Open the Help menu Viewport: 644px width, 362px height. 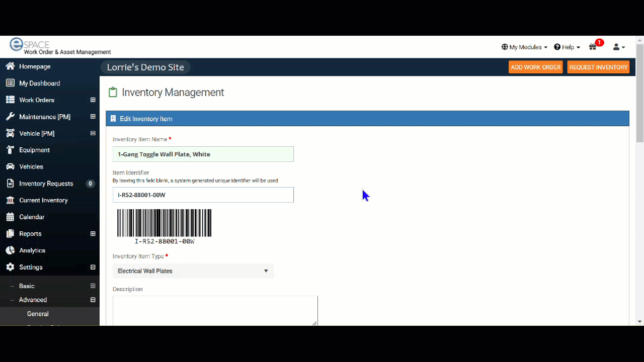(x=567, y=47)
